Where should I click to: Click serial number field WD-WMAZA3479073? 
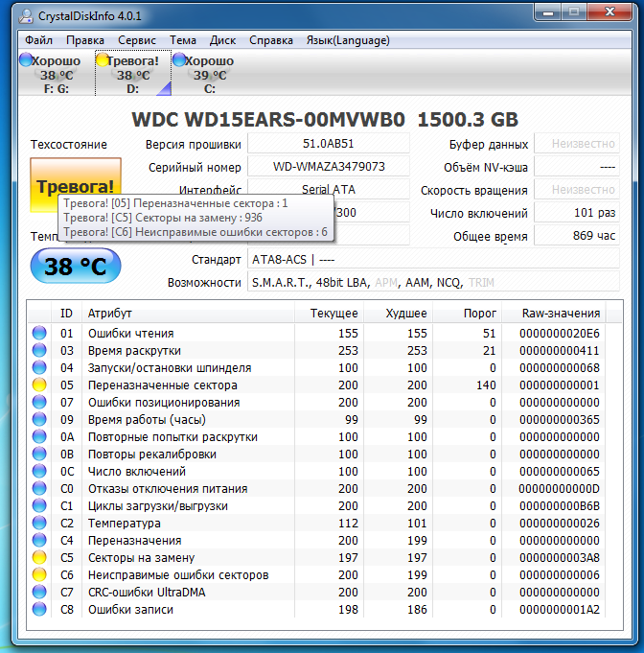329,167
